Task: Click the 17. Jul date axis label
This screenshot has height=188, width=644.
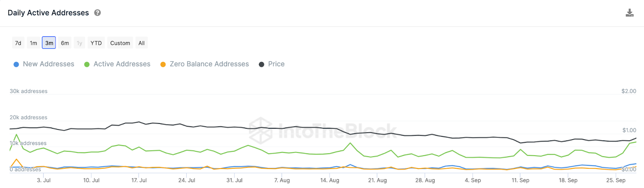Action: pyautogui.click(x=139, y=180)
